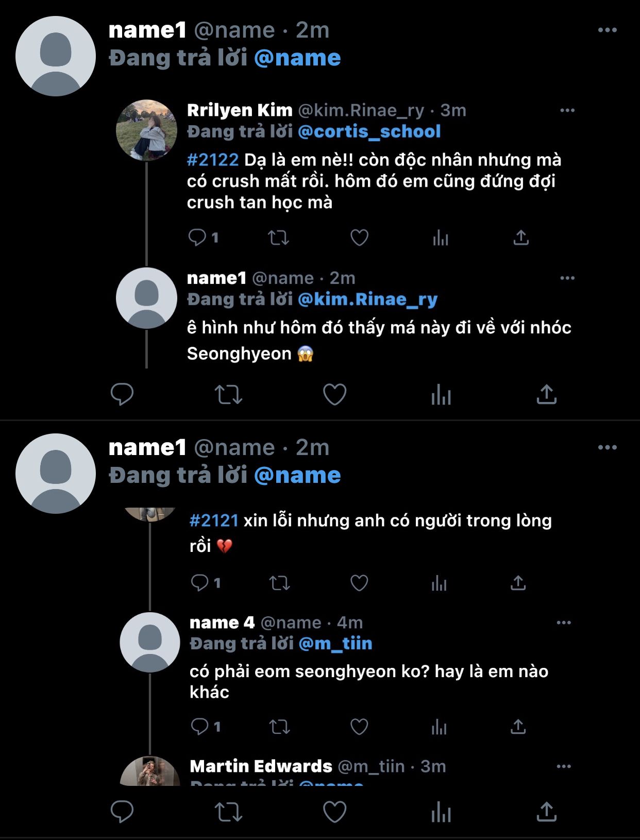
Task: Retweet Rrilyen Kim's #2122 reply
Action: [278, 238]
